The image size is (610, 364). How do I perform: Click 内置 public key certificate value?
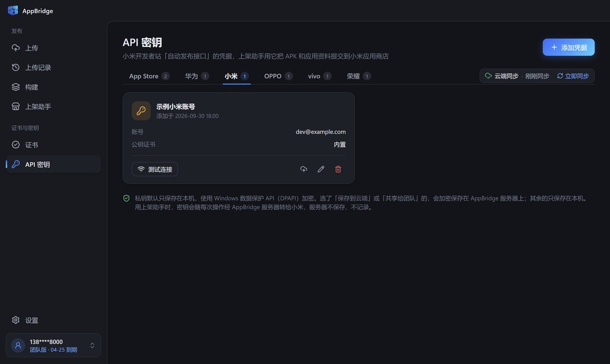pos(340,144)
